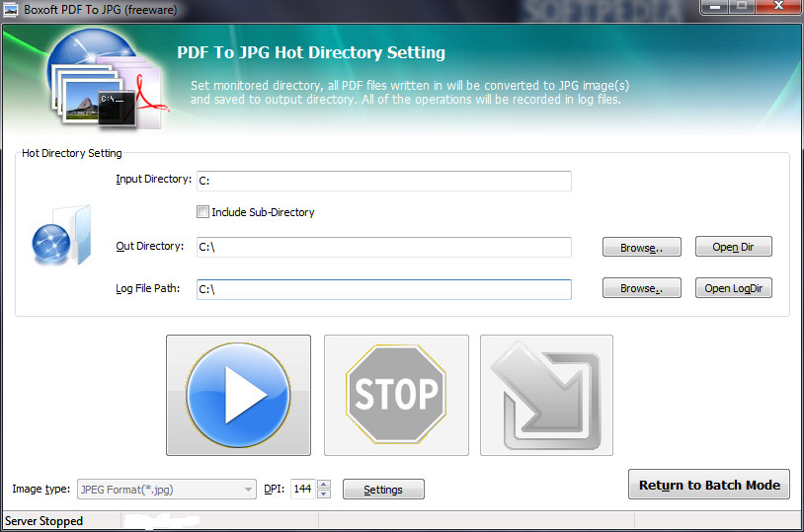Click the DPI value field

tap(302, 489)
